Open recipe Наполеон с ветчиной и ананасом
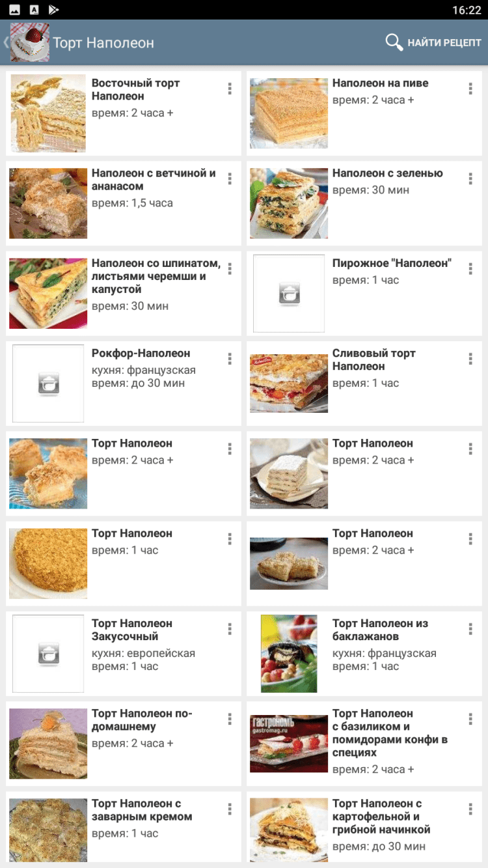 tap(154, 180)
